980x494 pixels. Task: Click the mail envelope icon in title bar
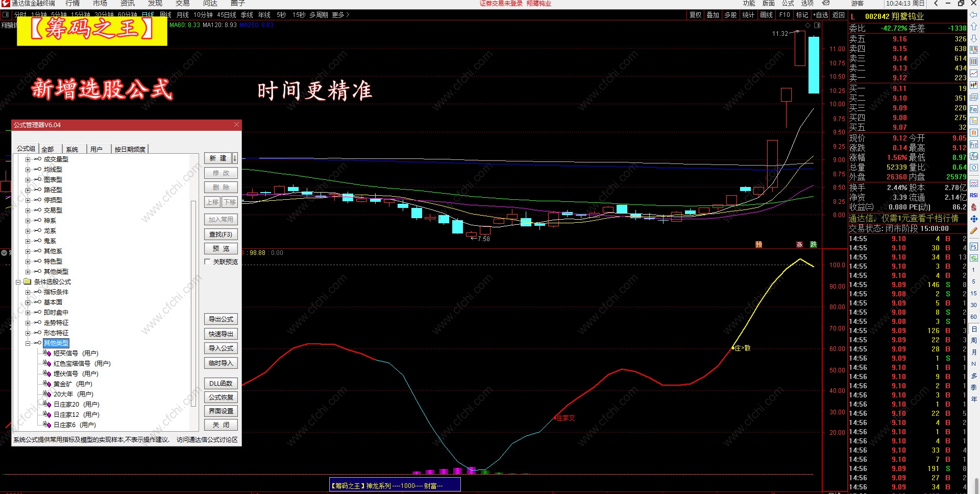(x=826, y=3)
